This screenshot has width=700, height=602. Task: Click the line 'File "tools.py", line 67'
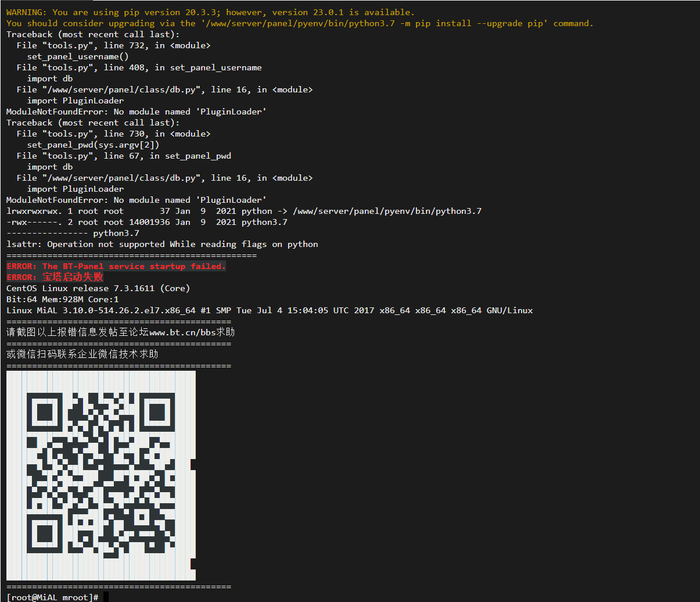point(124,156)
